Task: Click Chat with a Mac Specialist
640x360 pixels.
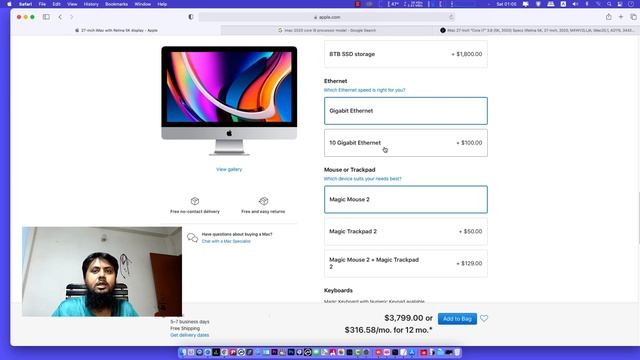Action: [226, 241]
